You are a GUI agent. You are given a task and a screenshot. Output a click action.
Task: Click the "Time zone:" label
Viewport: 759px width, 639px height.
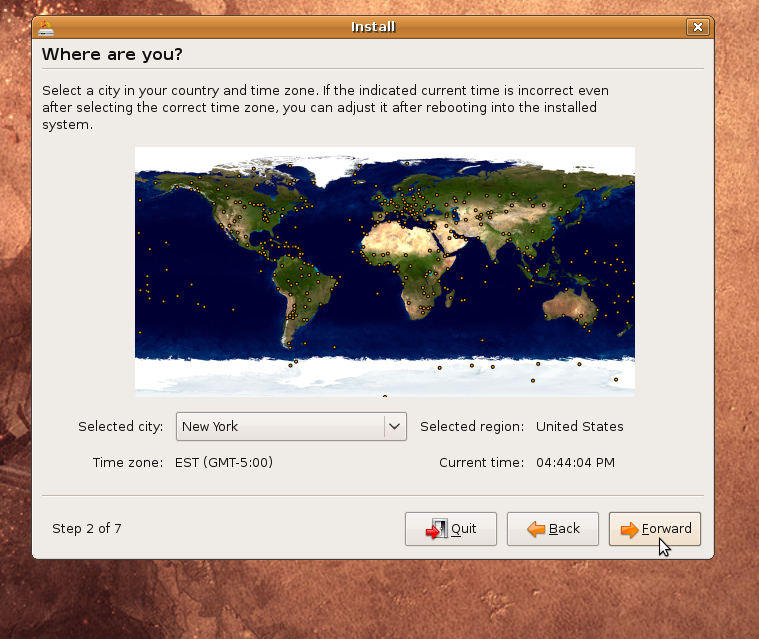coord(128,463)
